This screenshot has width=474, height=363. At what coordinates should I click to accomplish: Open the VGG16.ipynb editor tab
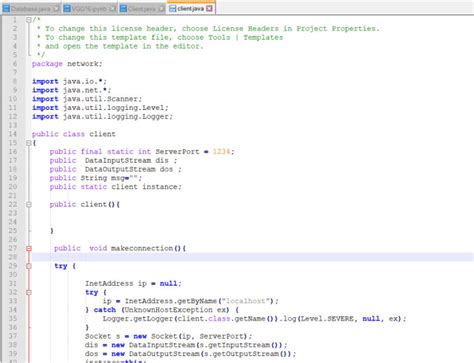(x=89, y=8)
